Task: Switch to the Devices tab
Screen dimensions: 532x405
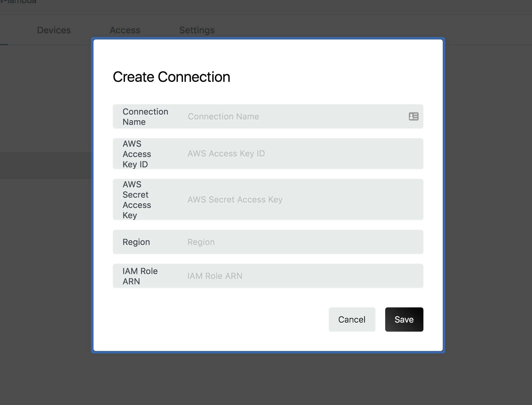Action: tap(54, 30)
